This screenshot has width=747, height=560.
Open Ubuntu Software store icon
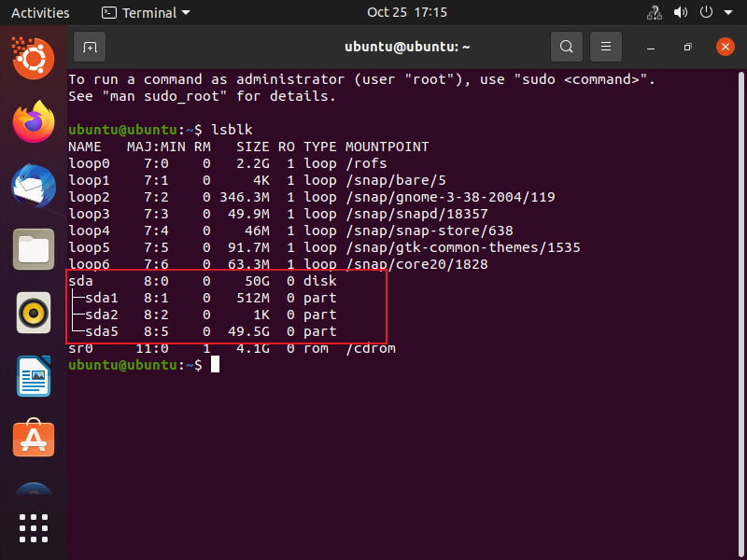click(x=34, y=439)
